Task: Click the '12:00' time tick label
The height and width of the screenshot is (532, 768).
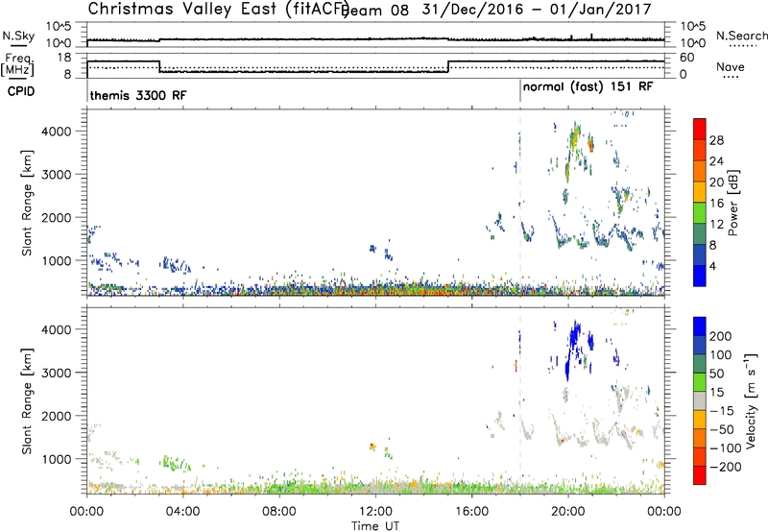Action: pyautogui.click(x=375, y=512)
